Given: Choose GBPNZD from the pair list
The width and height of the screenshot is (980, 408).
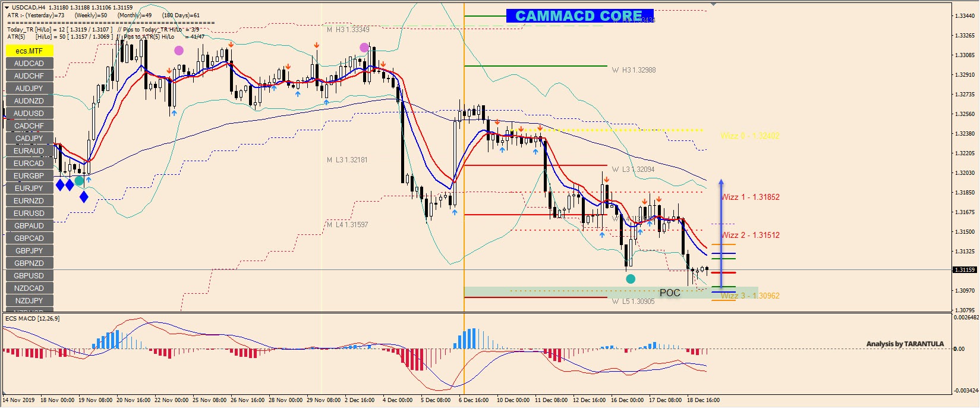Looking at the screenshot, I should pyautogui.click(x=29, y=263).
